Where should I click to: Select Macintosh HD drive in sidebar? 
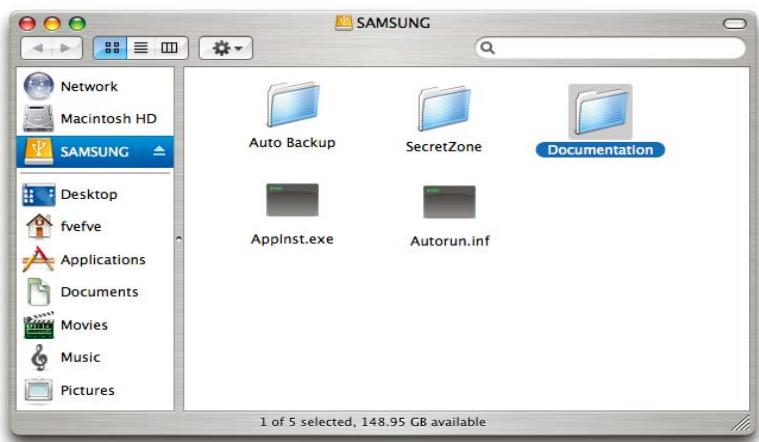point(95,119)
